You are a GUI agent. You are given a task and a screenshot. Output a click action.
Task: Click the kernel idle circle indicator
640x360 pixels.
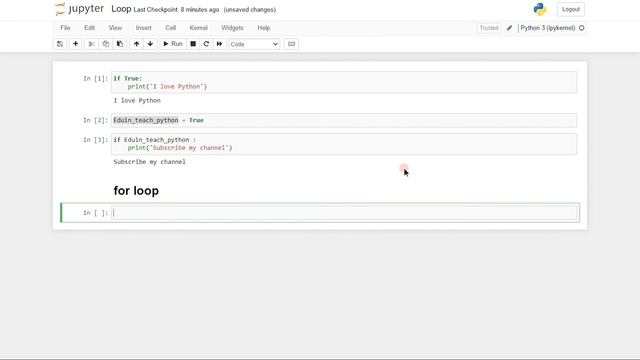pos(582,28)
